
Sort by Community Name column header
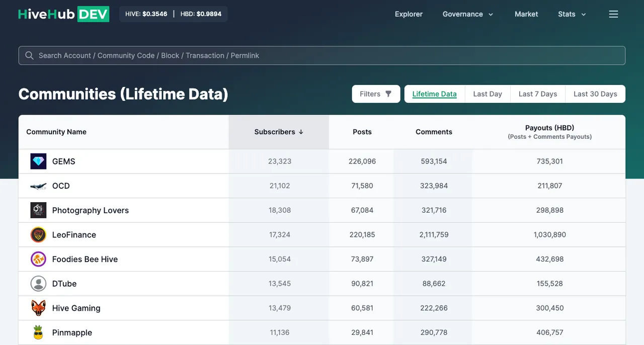pyautogui.click(x=56, y=132)
